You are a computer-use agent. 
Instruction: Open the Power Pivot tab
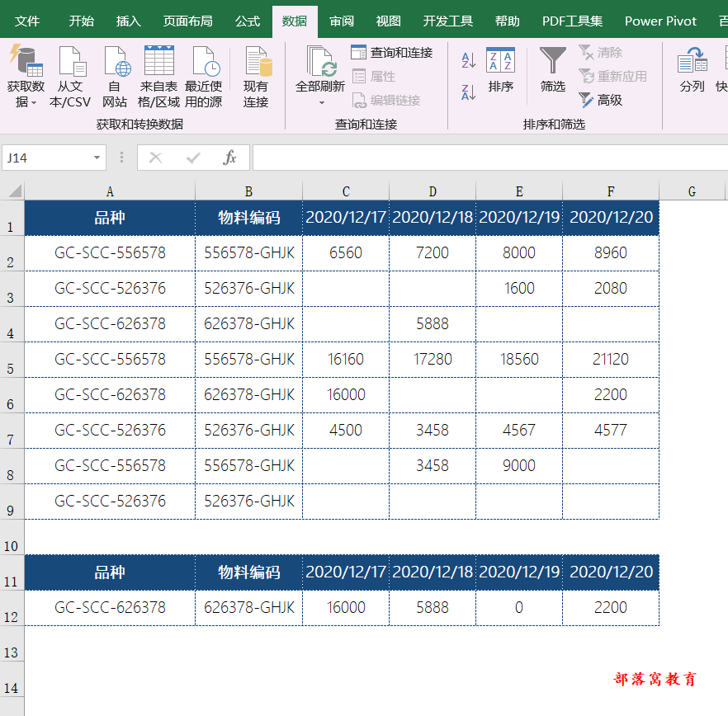[x=660, y=21]
